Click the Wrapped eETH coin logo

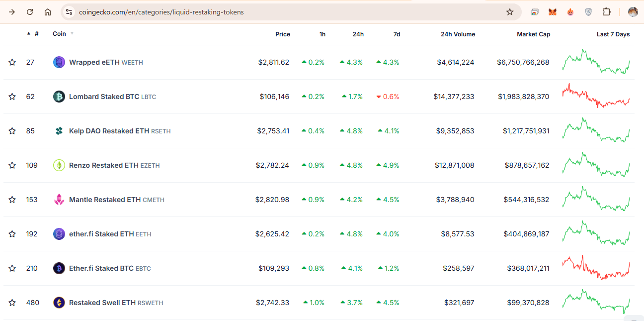59,62
